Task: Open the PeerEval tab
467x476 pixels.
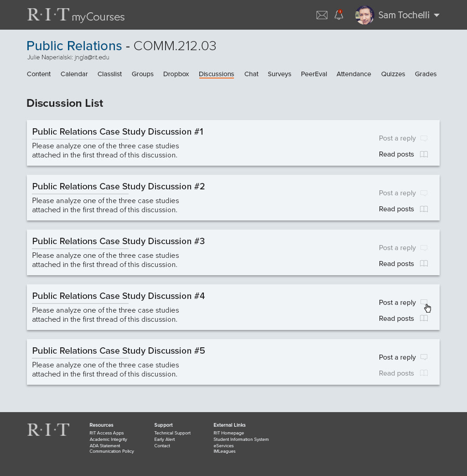Action: 314,74
